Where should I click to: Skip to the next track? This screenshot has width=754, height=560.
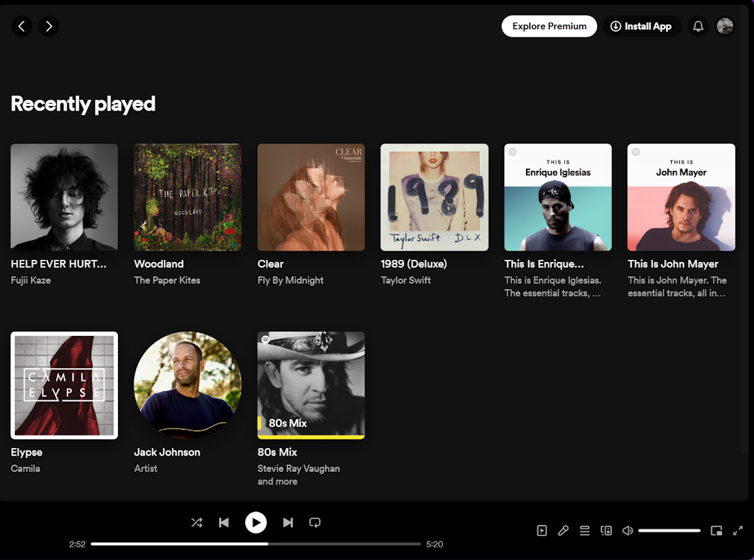click(x=288, y=523)
